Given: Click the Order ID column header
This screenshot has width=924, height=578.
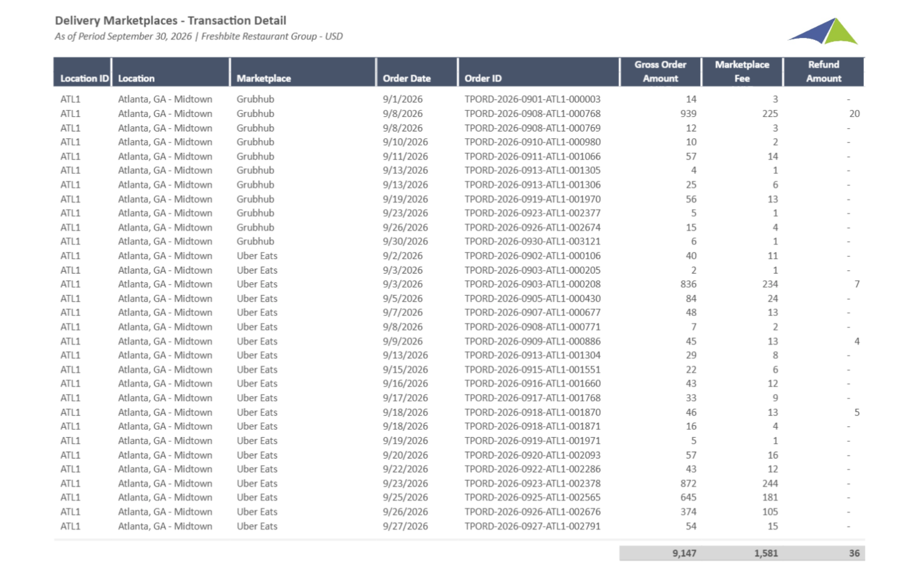Looking at the screenshot, I should coord(483,78).
